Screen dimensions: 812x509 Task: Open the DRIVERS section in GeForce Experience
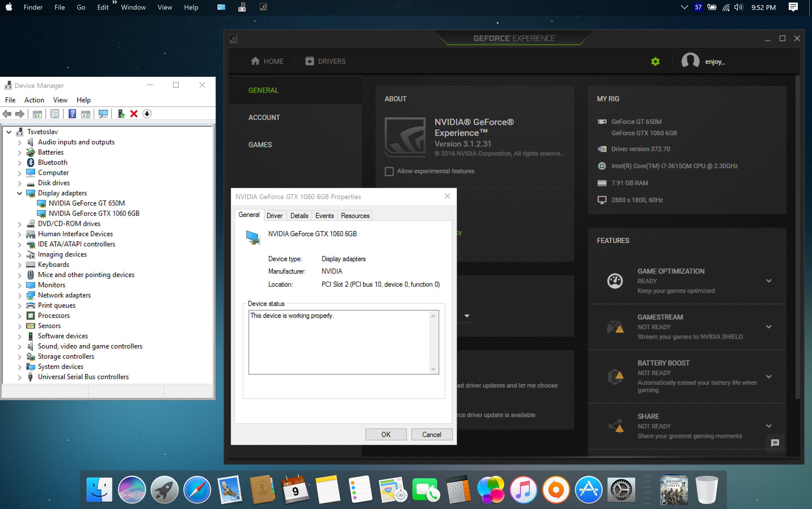325,61
